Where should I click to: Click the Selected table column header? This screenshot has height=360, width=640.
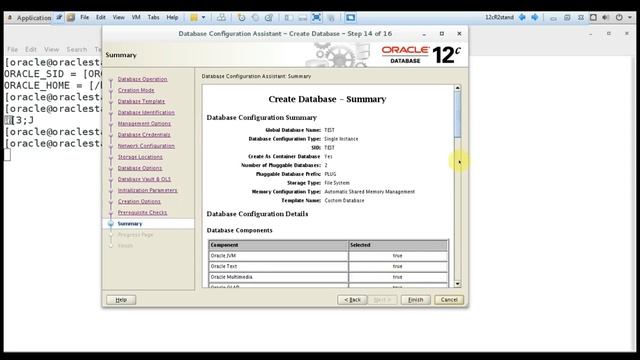click(x=398, y=245)
